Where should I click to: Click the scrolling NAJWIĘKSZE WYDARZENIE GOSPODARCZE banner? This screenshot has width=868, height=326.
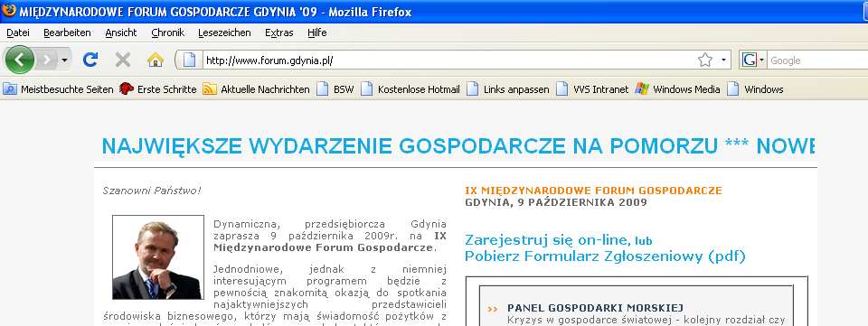pos(458,146)
